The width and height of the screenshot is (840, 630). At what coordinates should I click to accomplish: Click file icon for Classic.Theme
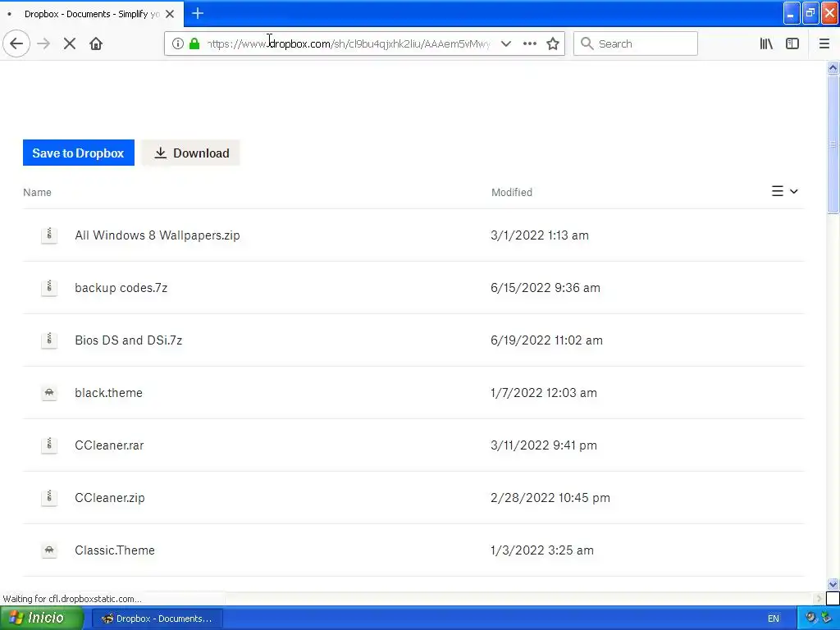click(49, 550)
